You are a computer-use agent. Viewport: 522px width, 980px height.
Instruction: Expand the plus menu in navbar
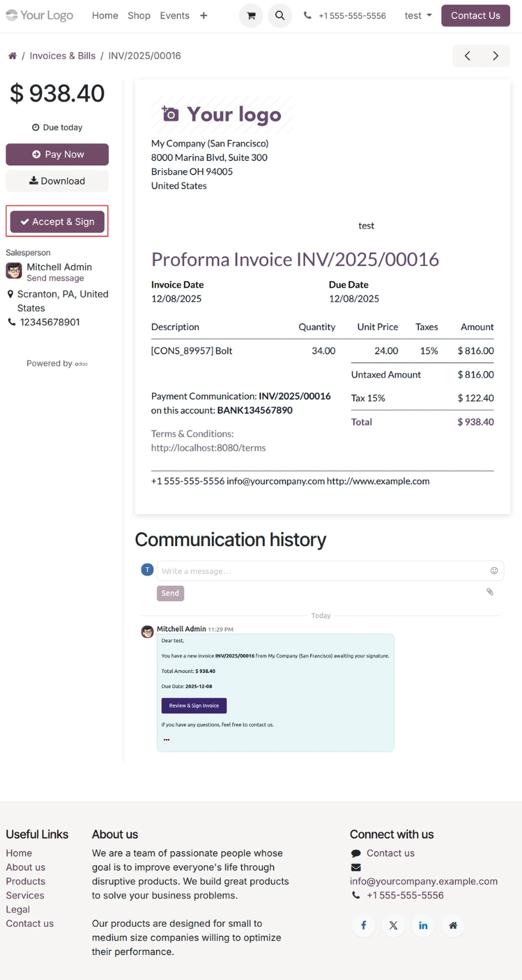click(x=203, y=16)
